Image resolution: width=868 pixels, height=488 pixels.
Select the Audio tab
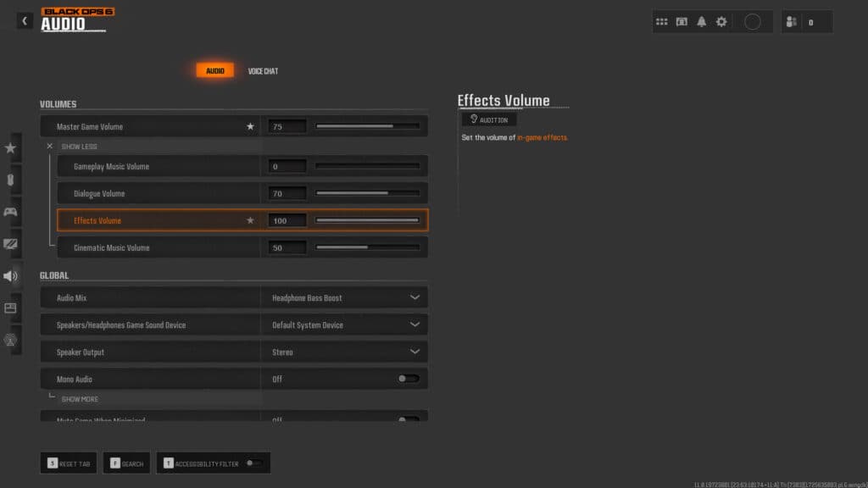[x=214, y=70]
